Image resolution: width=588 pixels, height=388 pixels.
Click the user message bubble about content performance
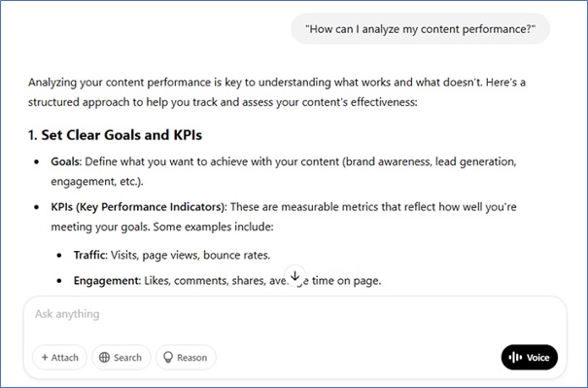coord(421,29)
